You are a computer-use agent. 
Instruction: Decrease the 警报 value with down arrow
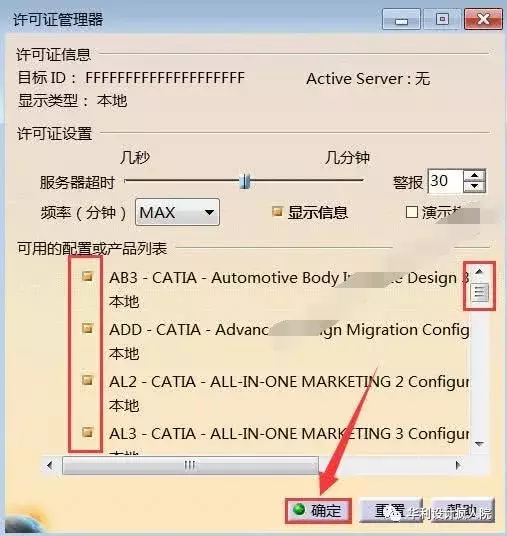coord(474,187)
